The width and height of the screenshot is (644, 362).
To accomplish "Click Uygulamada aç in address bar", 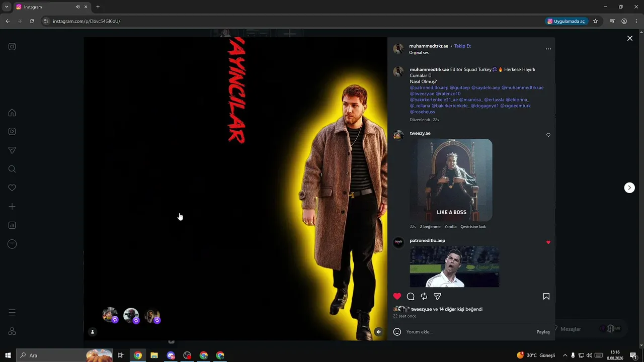I will point(566,21).
